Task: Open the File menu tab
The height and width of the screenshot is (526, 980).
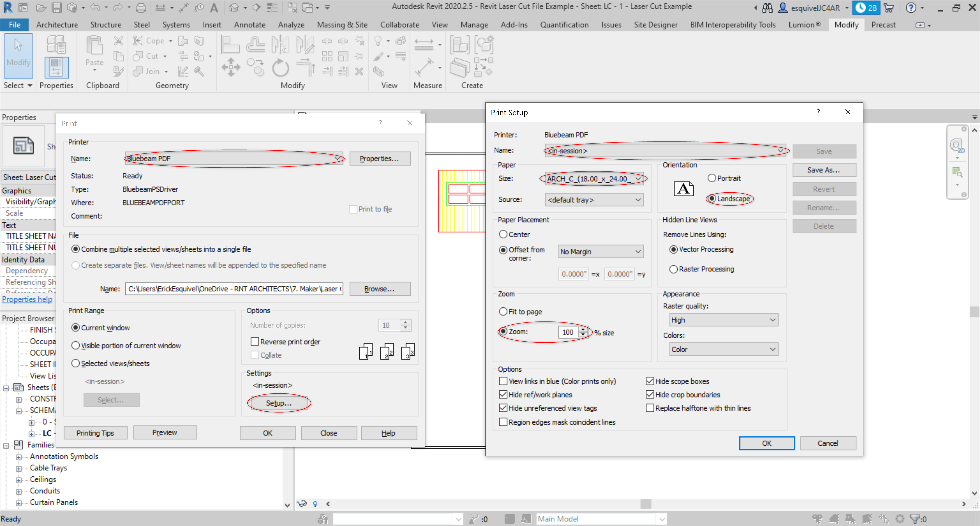Action: pos(15,25)
